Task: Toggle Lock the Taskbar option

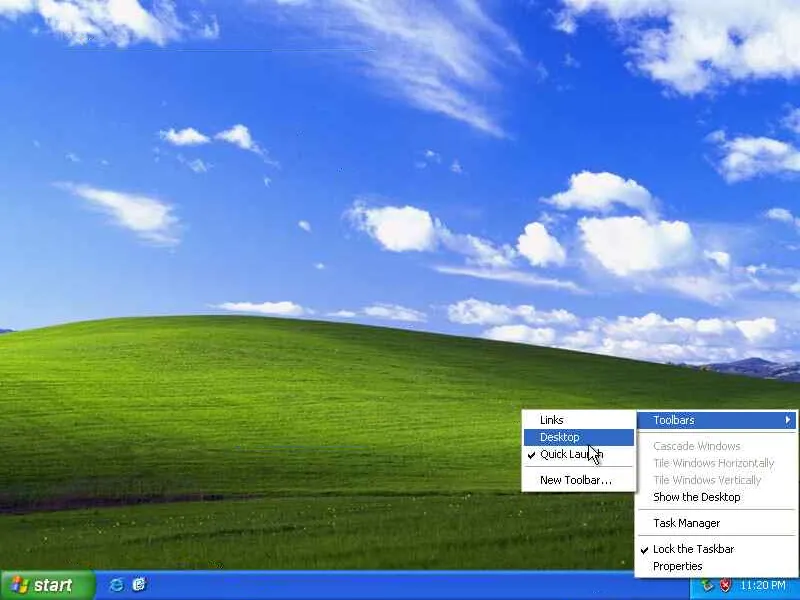Action: coord(716,549)
